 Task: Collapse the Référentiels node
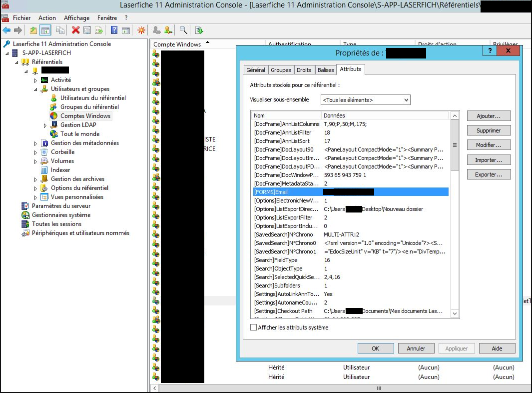[16, 62]
